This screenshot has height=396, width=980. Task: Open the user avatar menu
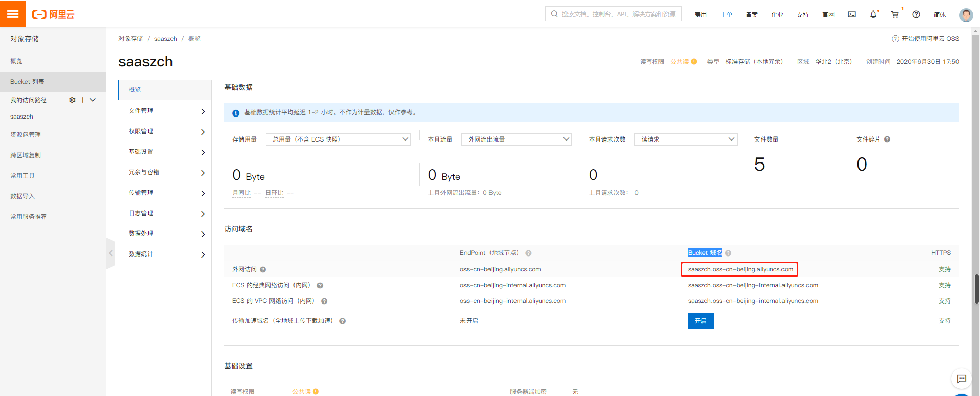966,15
